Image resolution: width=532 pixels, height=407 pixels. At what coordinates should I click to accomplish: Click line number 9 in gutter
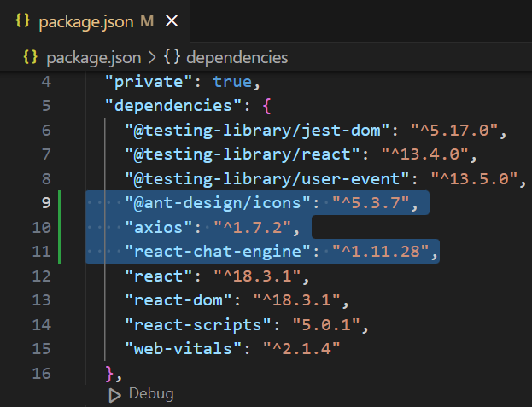(x=46, y=203)
